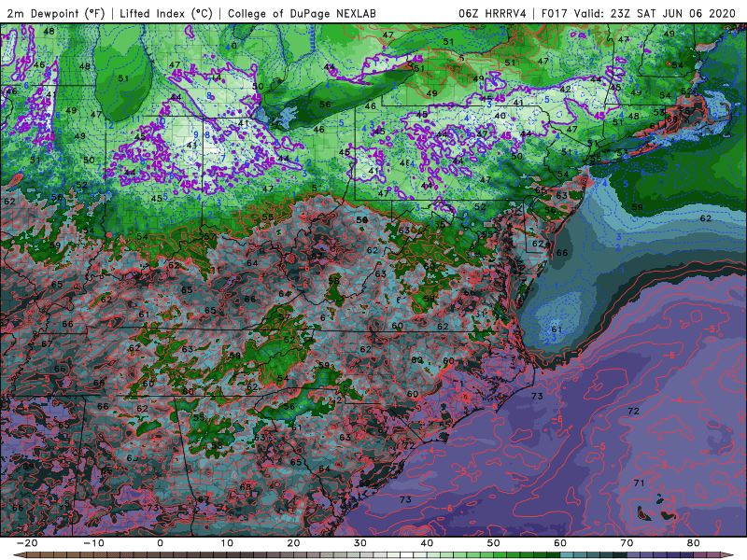Select the "40" legend scale label

(427, 543)
